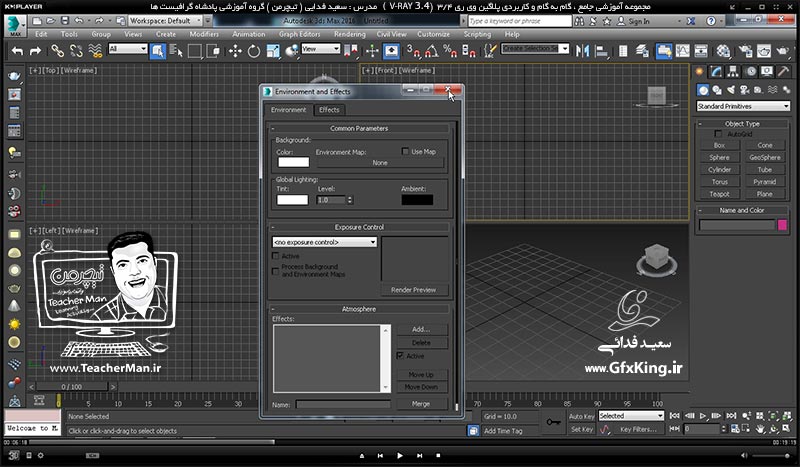Click the Render Production teapot icon
Viewport: 800px width, 467px height.
783,51
